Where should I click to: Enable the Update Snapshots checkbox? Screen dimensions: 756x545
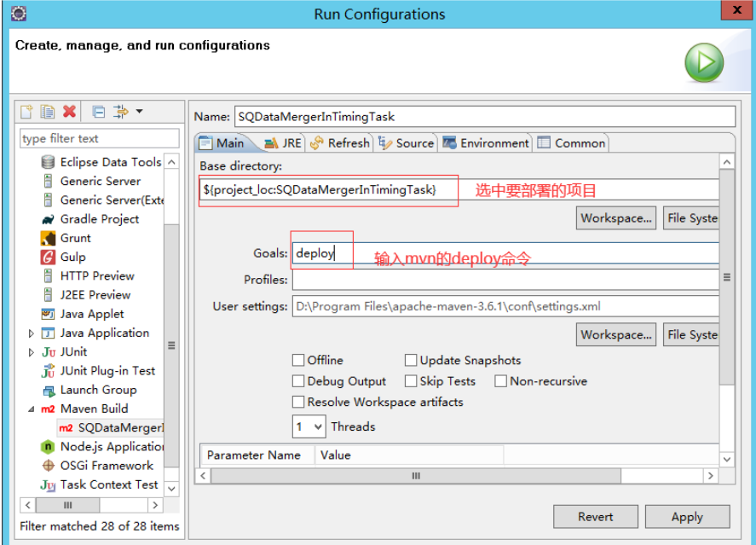[x=411, y=360]
